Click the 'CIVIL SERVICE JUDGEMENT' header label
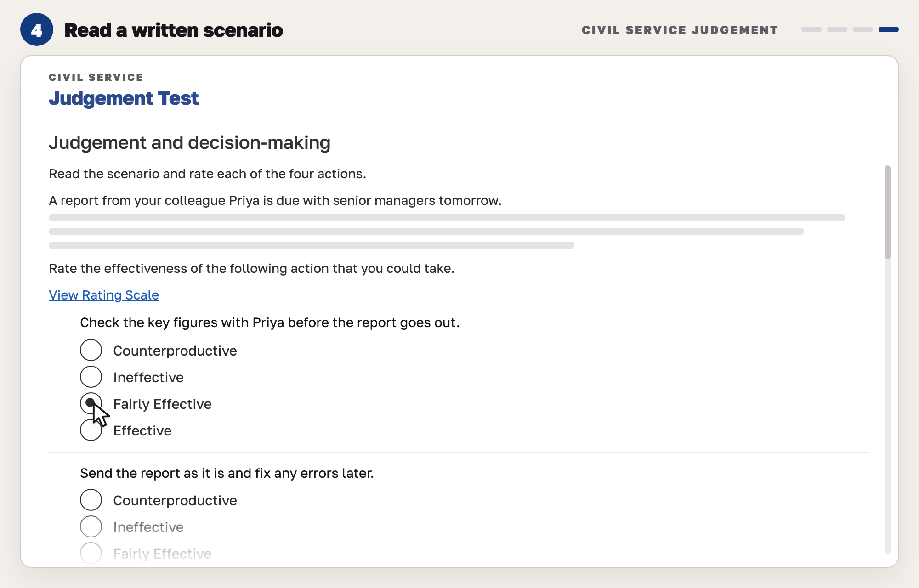The height and width of the screenshot is (588, 919). point(680,30)
